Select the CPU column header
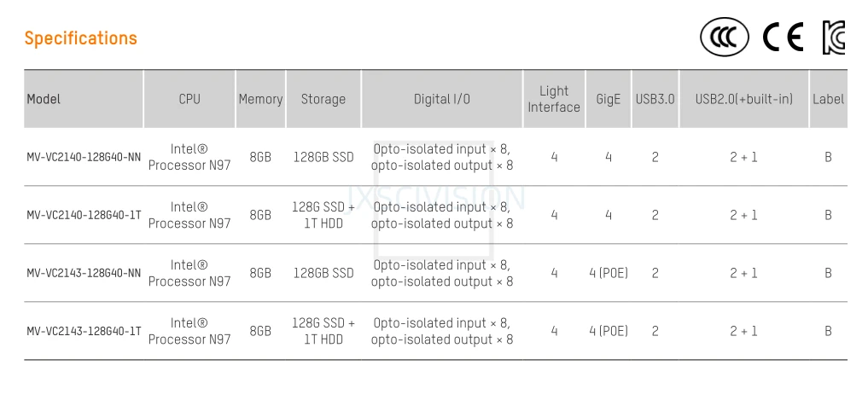The image size is (868, 400). pyautogui.click(x=189, y=99)
